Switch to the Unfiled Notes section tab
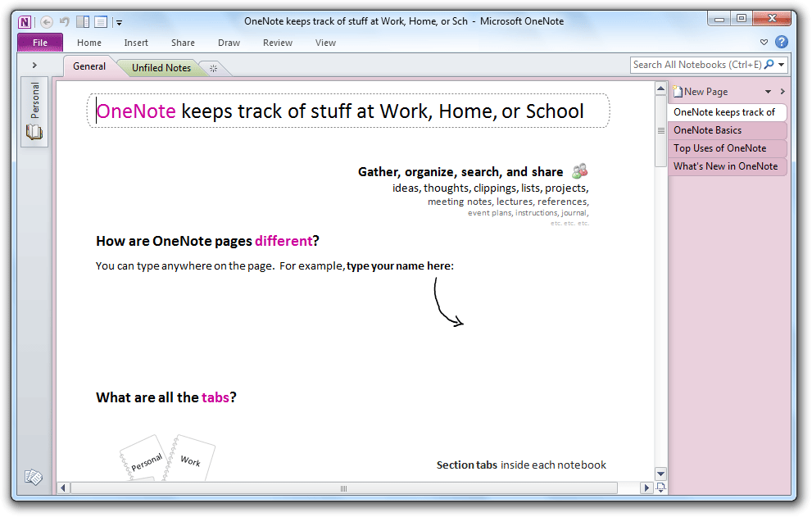 tap(161, 68)
